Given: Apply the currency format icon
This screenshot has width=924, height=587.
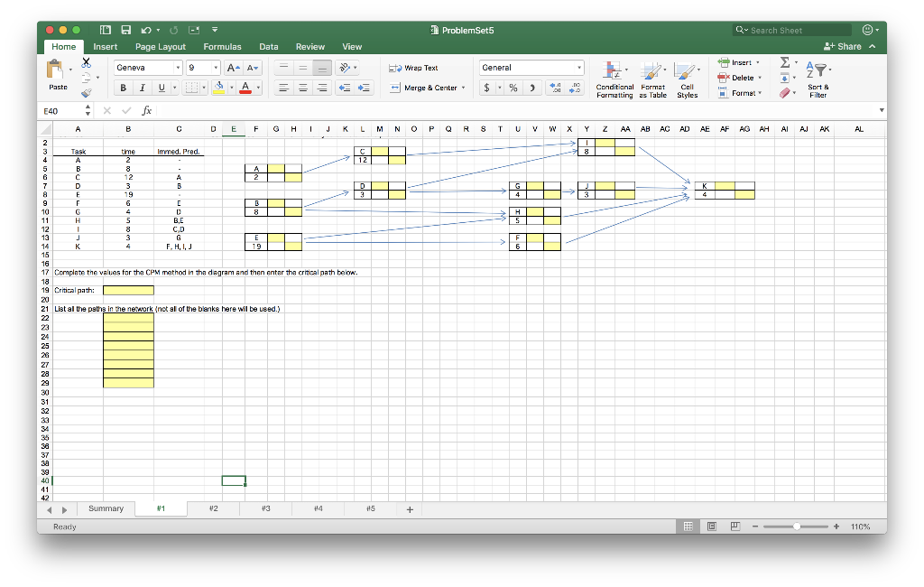Looking at the screenshot, I should pyautogui.click(x=485, y=88).
